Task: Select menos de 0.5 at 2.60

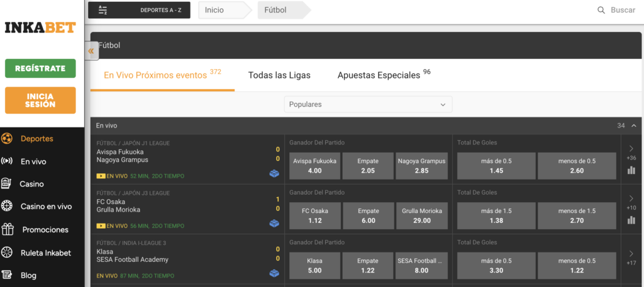Action: (x=577, y=166)
